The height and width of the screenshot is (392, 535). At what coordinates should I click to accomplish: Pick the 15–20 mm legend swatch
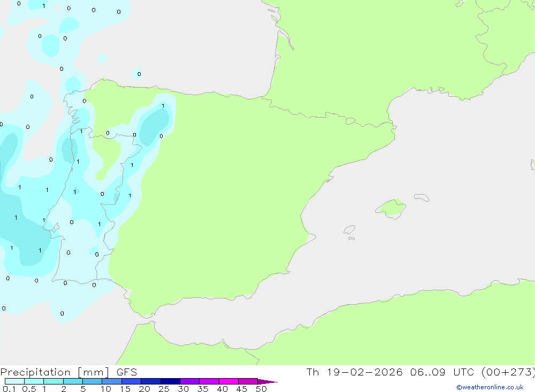point(132,381)
